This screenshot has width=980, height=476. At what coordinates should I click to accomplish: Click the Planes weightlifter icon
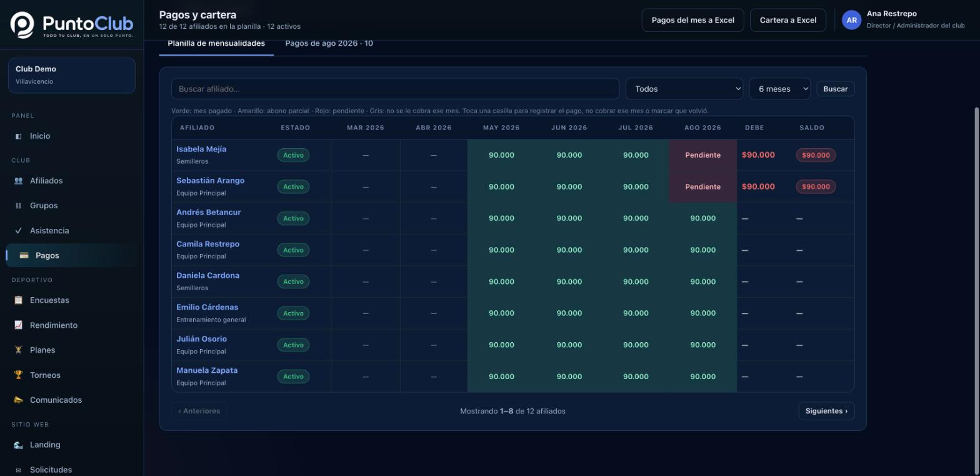tap(18, 350)
